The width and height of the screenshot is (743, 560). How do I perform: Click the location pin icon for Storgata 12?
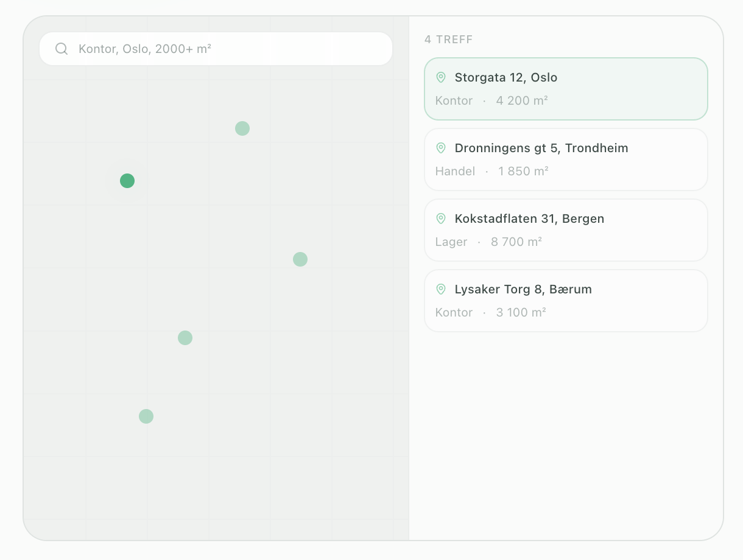(x=441, y=77)
